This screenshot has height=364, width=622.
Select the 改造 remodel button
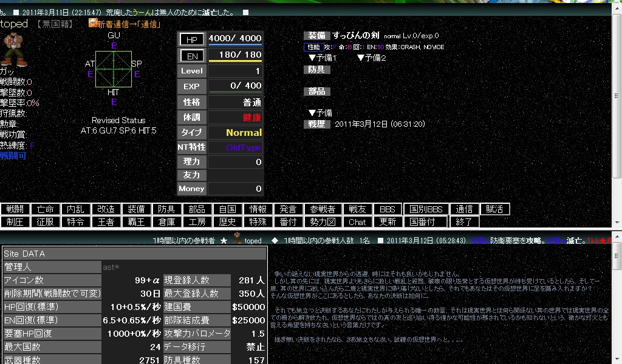(106, 209)
